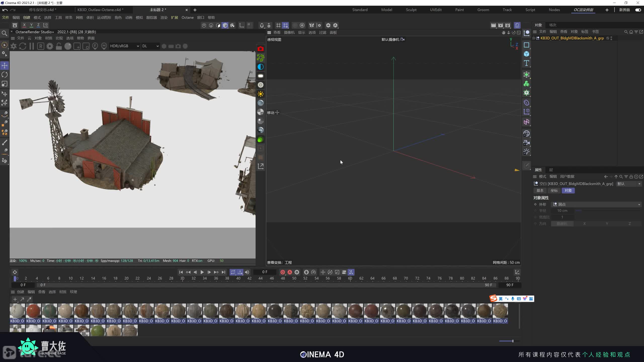Click the Octane daylight sun icon
This screenshot has height=362, width=644.
point(261,94)
